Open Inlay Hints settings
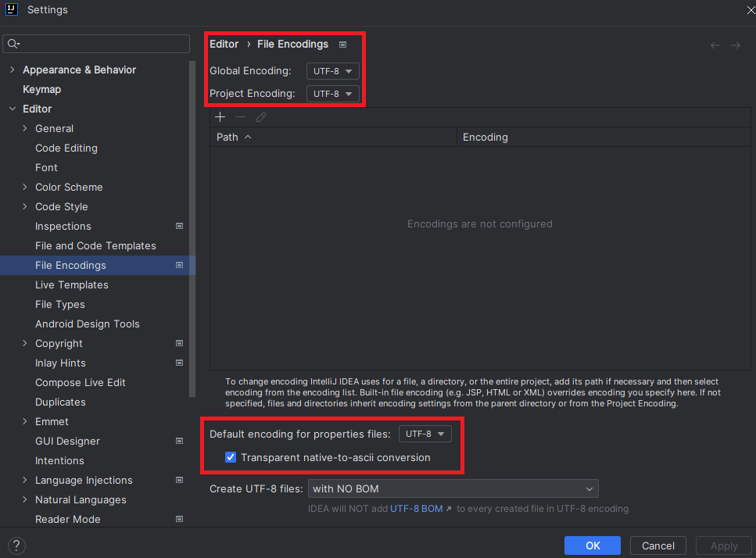Viewport: 756px width, 558px height. pyautogui.click(x=60, y=363)
